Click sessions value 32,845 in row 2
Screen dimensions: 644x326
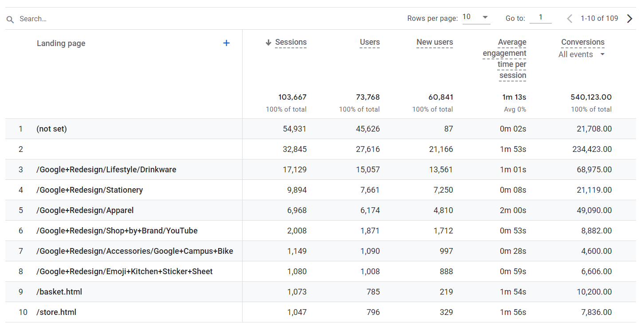pos(295,149)
